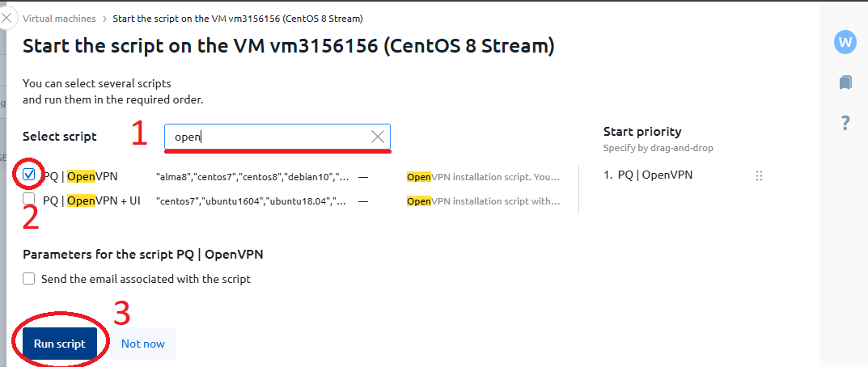Grab the drag handle next to PQ | OpenVPN

pos(759,175)
